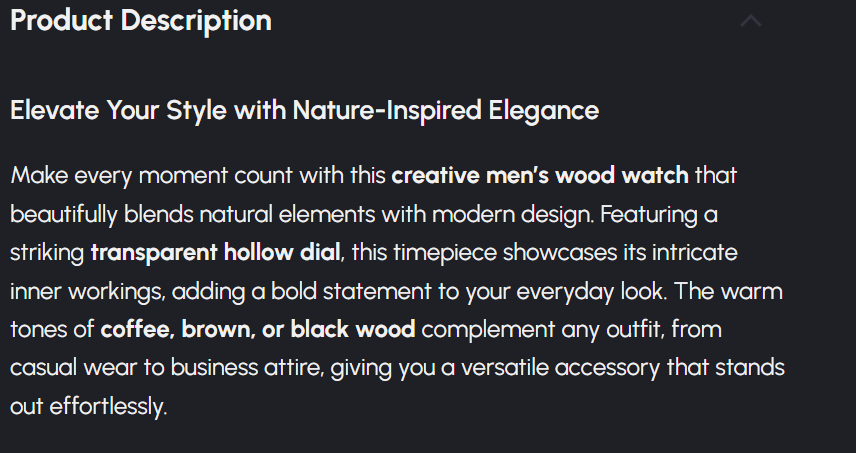Image resolution: width=856 pixels, height=453 pixels.
Task: Click the words 'versatile accessory'
Action: pos(527,368)
